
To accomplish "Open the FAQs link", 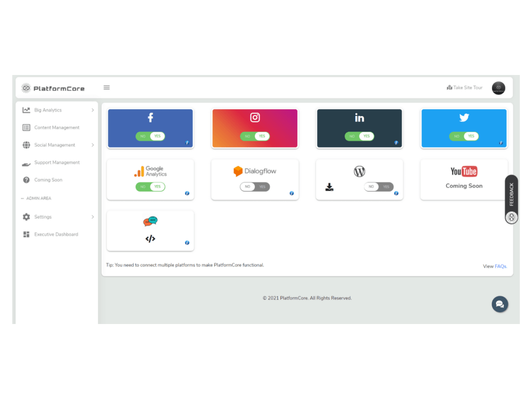I will coord(501,267).
